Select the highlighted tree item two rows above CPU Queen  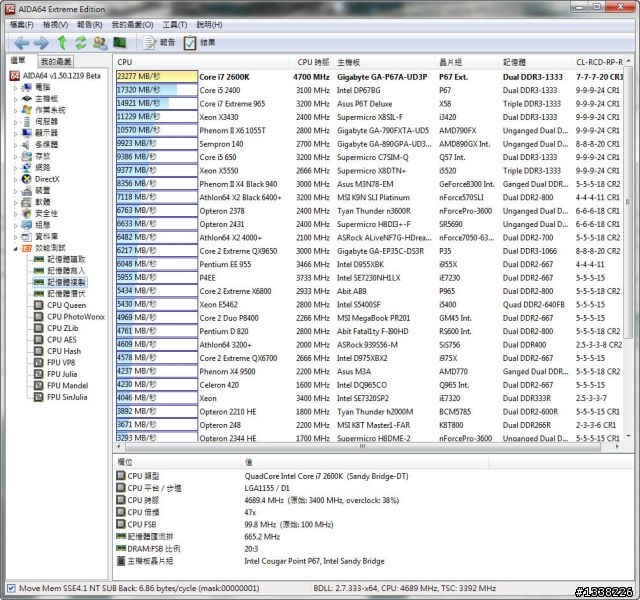pyautogui.click(x=66, y=282)
